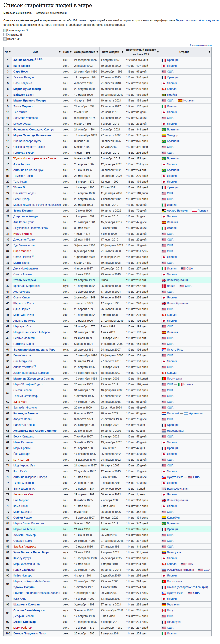Image resolution: width=220 pixels, height=644 pixels.
Task: Open footnote [7] next to Айрис Уэстман
Action: (35, 366)
